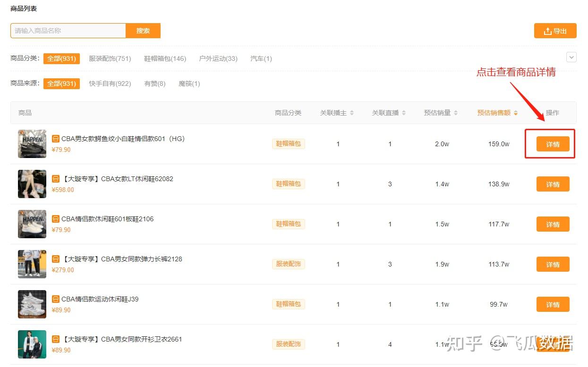Screen dimensions: 588x367
Task: Toggle the 有赞(8) source filter
Action: [154, 83]
